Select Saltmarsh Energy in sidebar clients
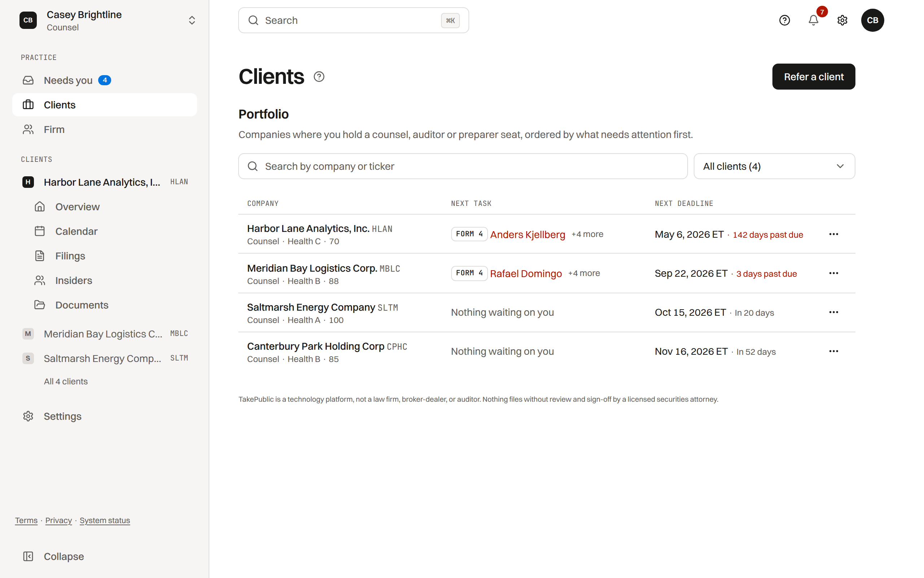This screenshot has height=578, width=924. 105,358
